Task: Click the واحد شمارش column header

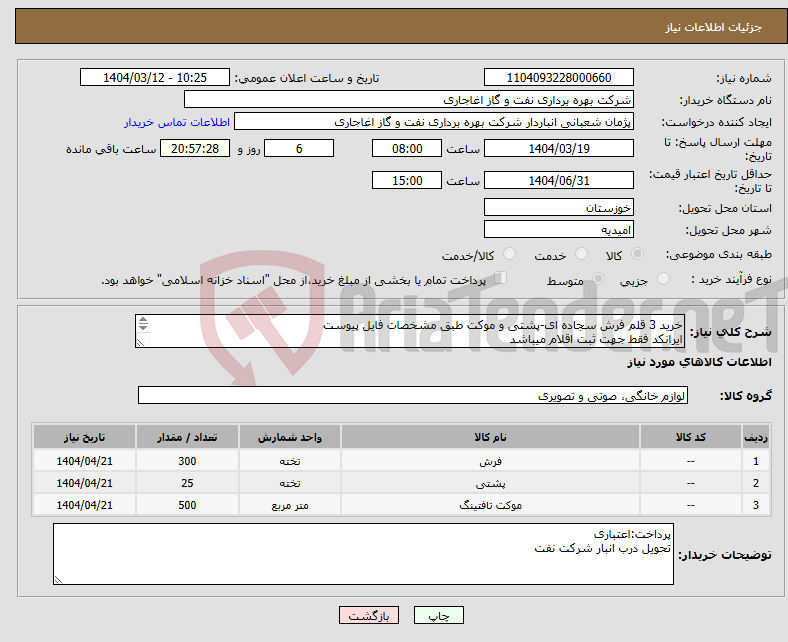Action: pyautogui.click(x=289, y=437)
